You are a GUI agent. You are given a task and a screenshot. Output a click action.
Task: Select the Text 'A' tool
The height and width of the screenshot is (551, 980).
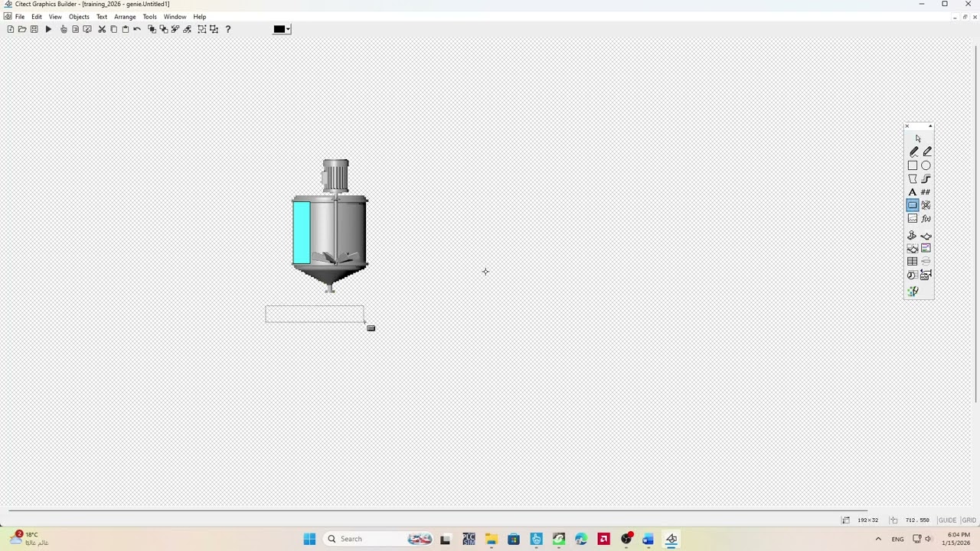pos(913,192)
